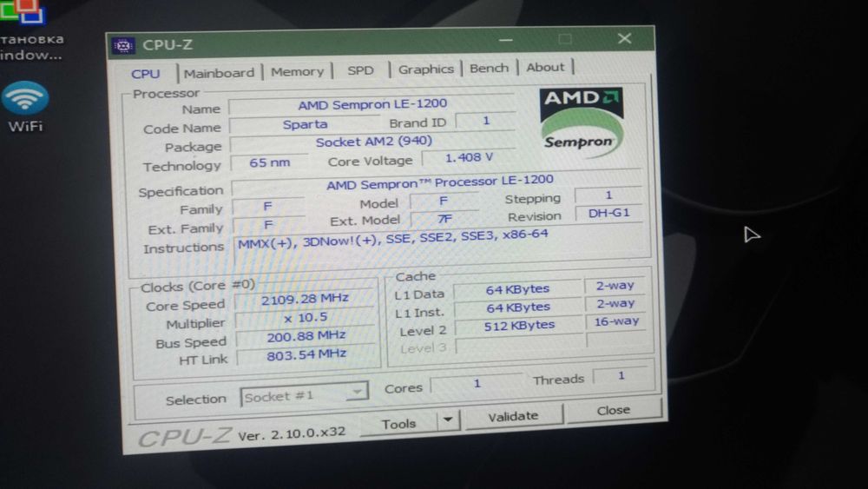The height and width of the screenshot is (489, 868).
Task: Open the Memory tab
Action: 297,71
